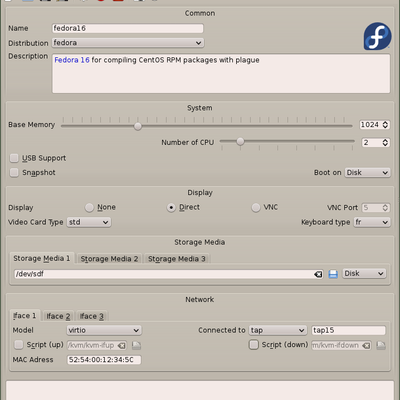This screenshot has width=400, height=400.
Task: Switch to Storage Media 2 tab
Action: tap(109, 259)
